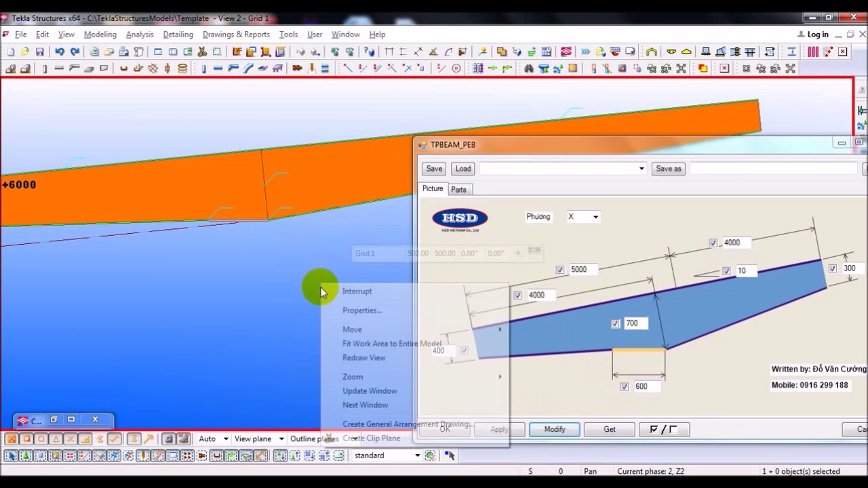Click the check-all on/off toggle button
The height and width of the screenshot is (488, 868).
[664, 429]
